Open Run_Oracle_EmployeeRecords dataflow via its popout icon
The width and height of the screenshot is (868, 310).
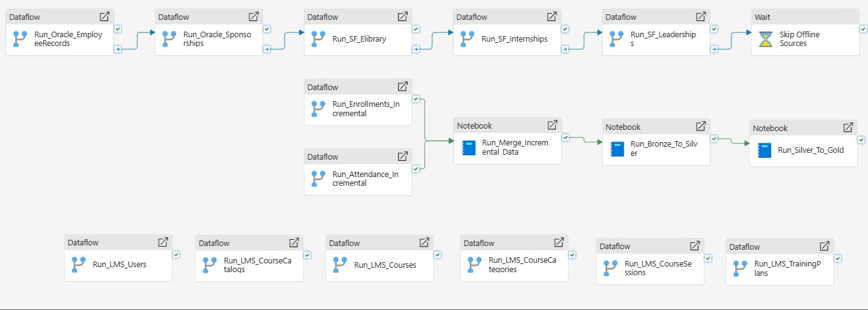(104, 17)
